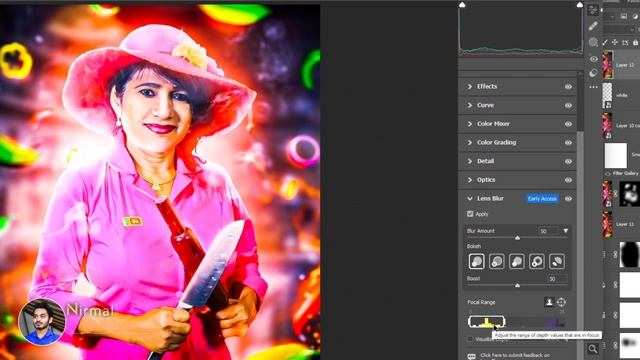This screenshot has height=360, width=640.
Task: Select the Red Eye tool icon
Action: click(593, 59)
